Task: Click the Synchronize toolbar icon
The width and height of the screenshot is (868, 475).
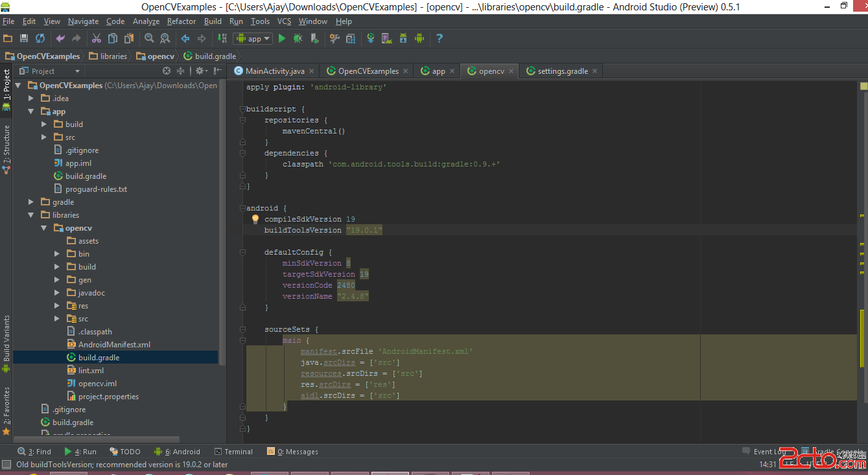Action: (x=40, y=38)
